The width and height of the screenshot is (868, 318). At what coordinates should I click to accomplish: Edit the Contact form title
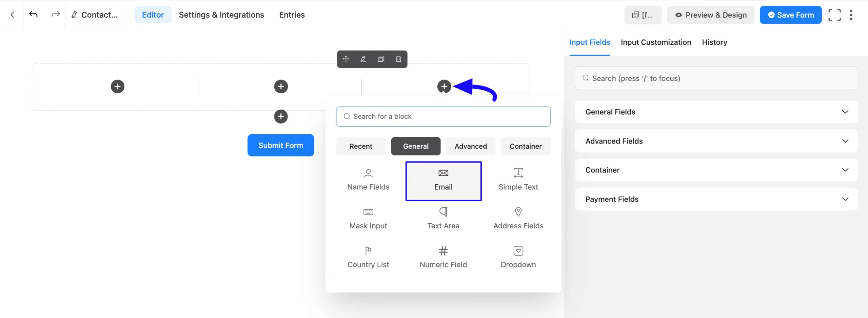pos(95,15)
